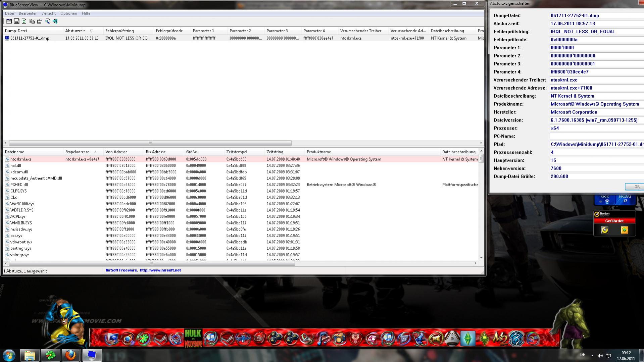Click the Advanced Options toolbar icon
The width and height of the screenshot is (644, 362).
(x=9, y=21)
